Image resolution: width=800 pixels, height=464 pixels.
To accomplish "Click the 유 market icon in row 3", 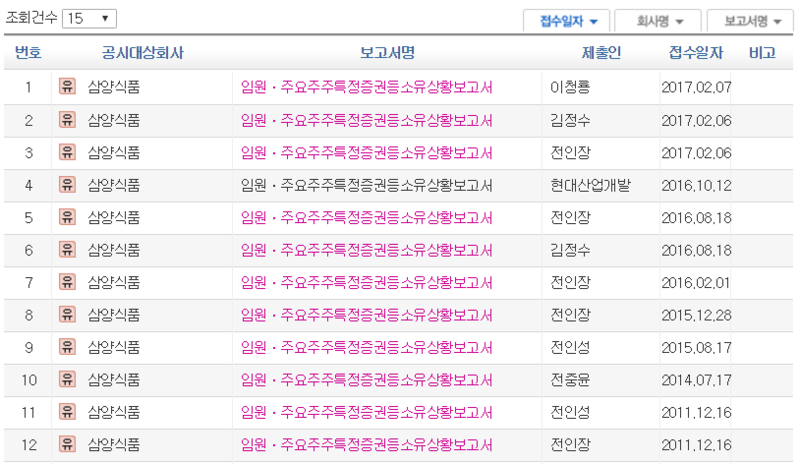I will pyautogui.click(x=67, y=152).
